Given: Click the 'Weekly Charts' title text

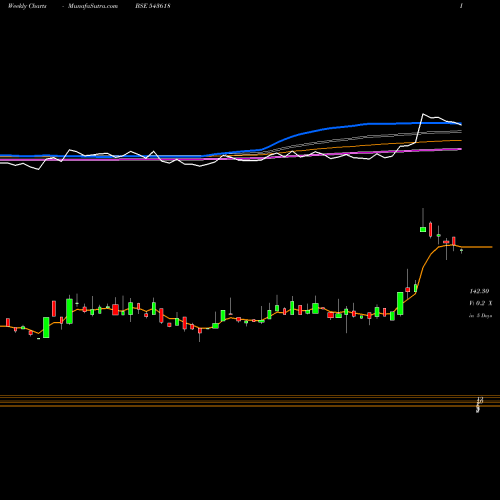Looking at the screenshot, I should click(27, 6).
